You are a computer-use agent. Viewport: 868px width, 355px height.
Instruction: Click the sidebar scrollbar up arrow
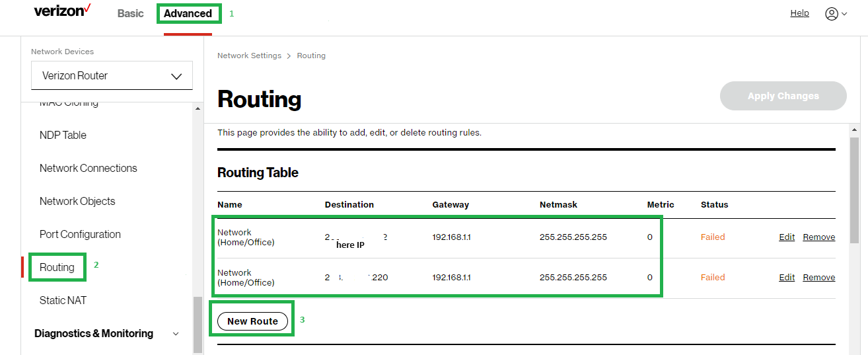[x=198, y=108]
